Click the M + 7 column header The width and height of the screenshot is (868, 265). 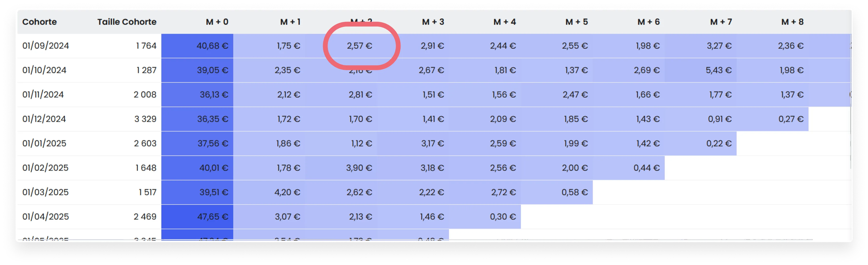[721, 22]
